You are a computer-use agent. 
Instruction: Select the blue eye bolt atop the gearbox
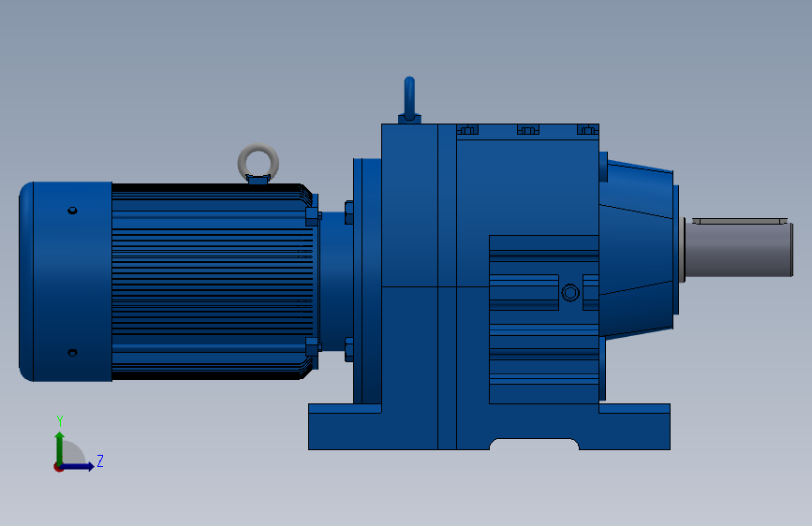(x=409, y=99)
